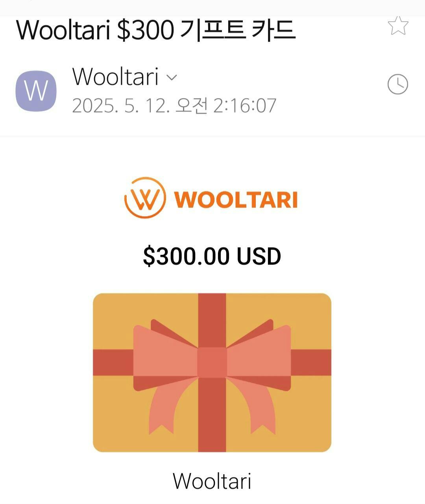Select the $300.00 USD amount text

(212, 256)
